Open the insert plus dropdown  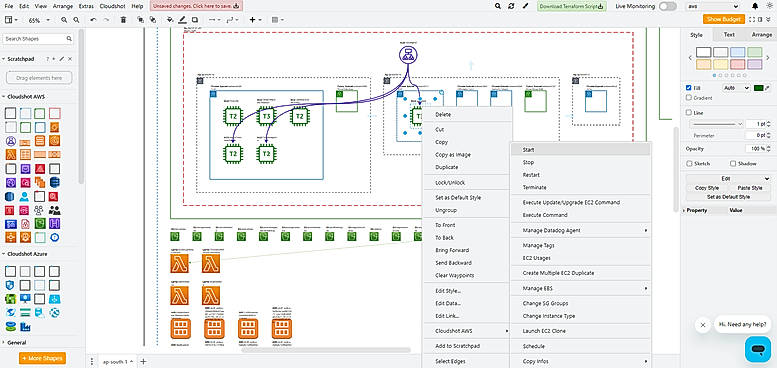(x=255, y=20)
